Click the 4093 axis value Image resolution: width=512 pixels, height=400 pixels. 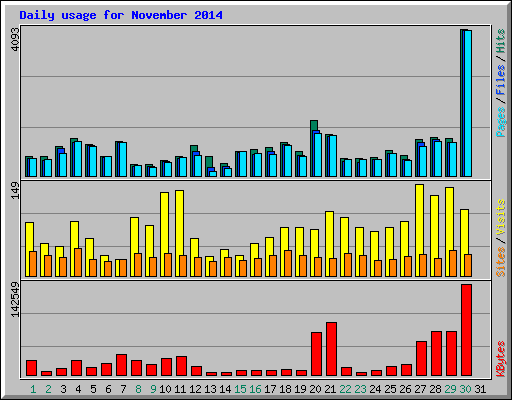pyautogui.click(x=15, y=39)
